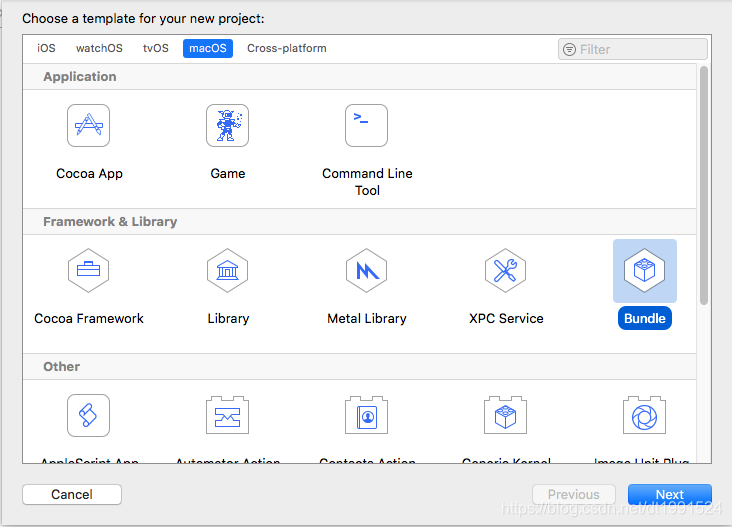Click the Cancel button
Screen dimensions: 732x527
pyautogui.click(x=72, y=494)
